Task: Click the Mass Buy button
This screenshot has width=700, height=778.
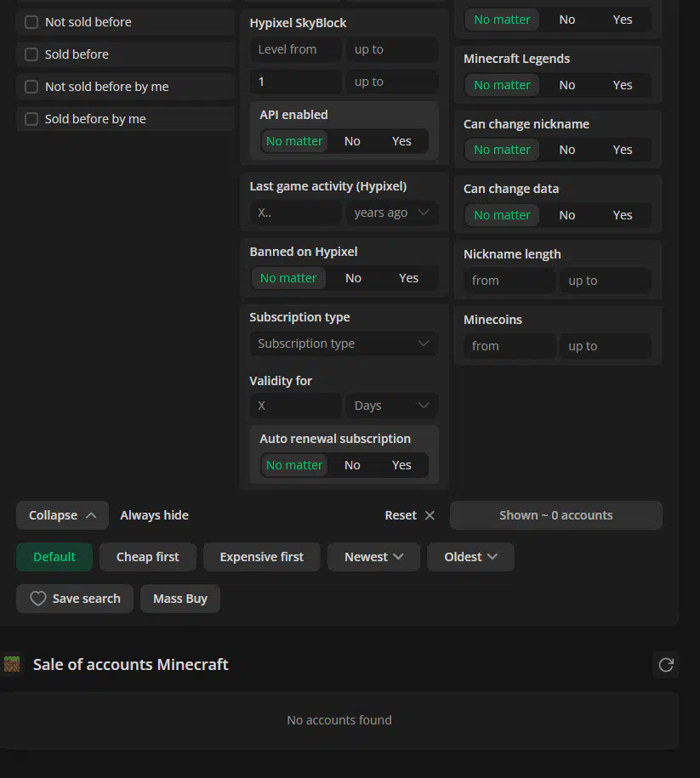Action: click(180, 599)
